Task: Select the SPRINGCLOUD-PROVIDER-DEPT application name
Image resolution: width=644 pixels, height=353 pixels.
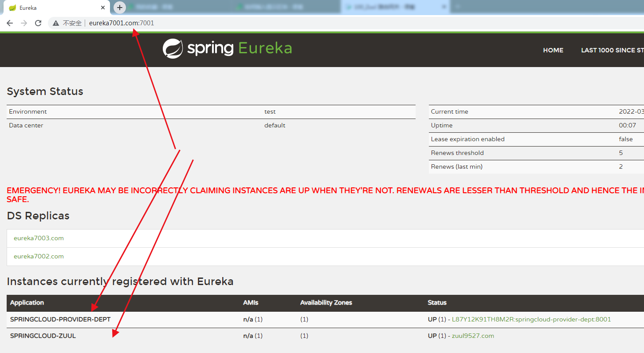Action: 60,319
